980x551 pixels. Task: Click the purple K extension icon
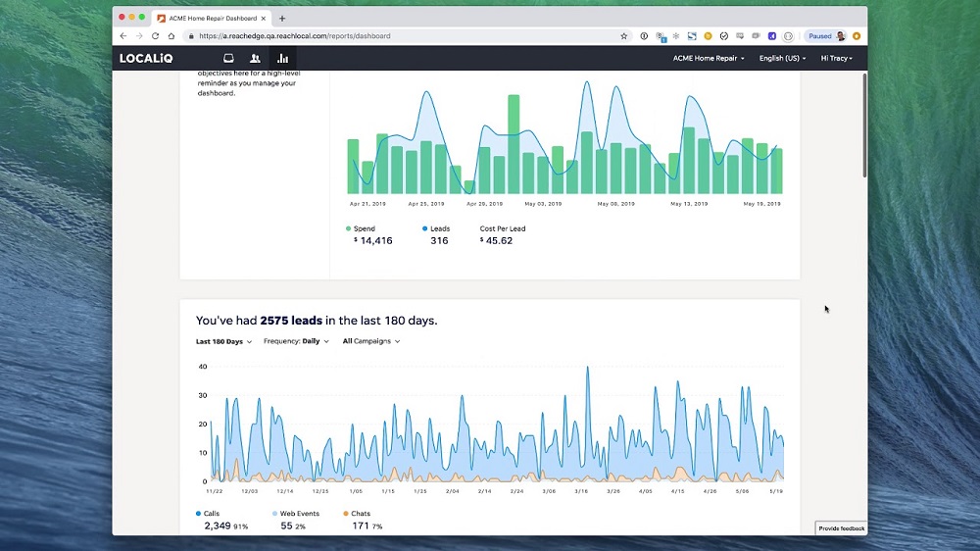click(x=772, y=36)
